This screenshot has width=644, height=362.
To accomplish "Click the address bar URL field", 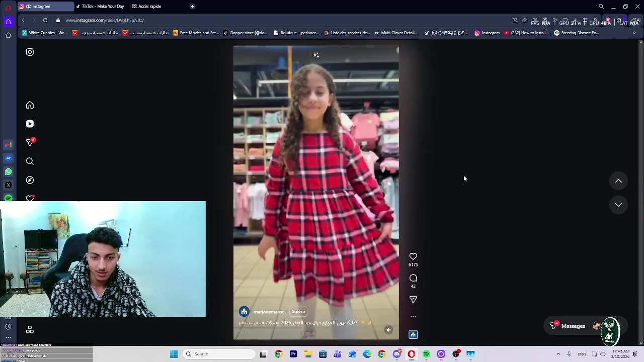I will [x=282, y=20].
